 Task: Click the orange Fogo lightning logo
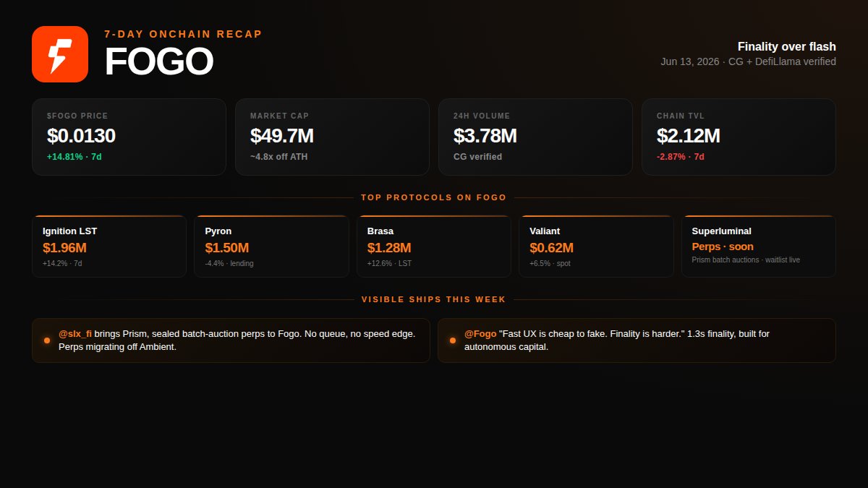point(60,54)
